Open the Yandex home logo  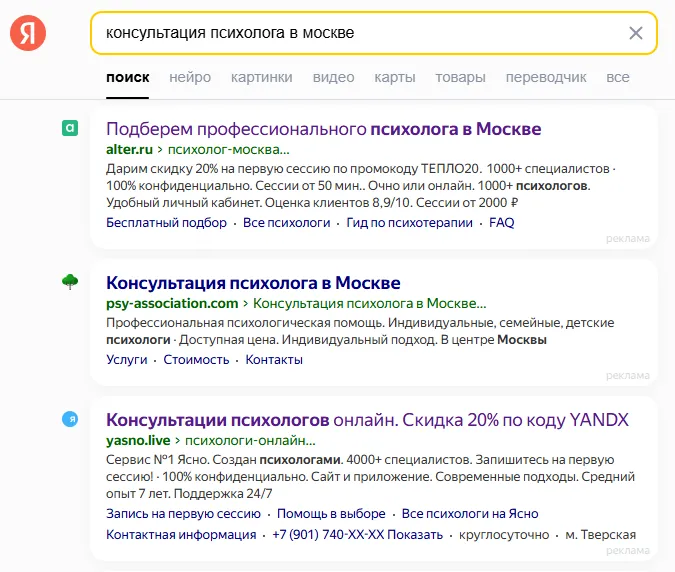click(x=28, y=33)
